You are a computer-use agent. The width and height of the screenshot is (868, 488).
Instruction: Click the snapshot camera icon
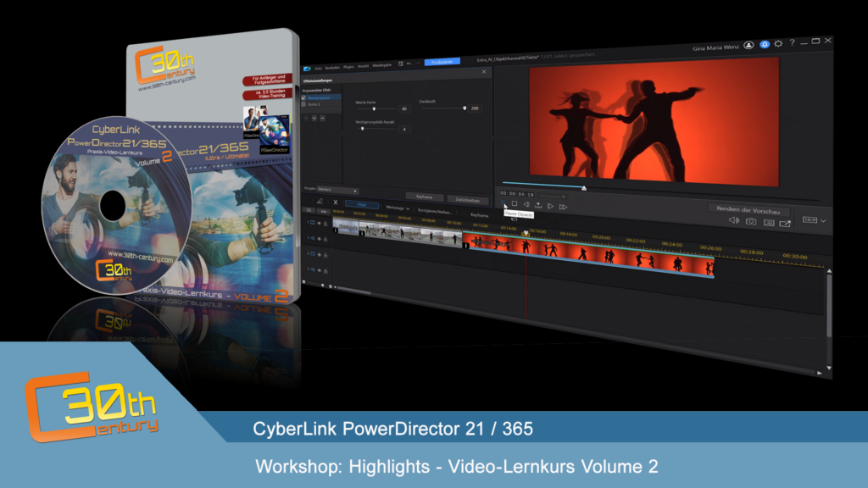pyautogui.click(x=751, y=221)
